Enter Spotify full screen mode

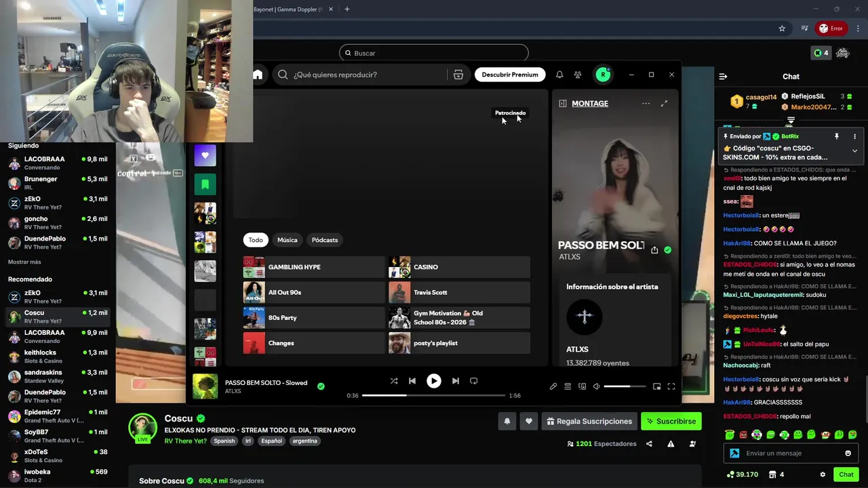tap(671, 386)
